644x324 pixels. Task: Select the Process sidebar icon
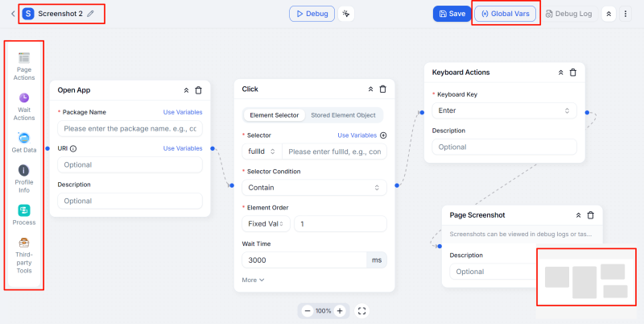24,214
